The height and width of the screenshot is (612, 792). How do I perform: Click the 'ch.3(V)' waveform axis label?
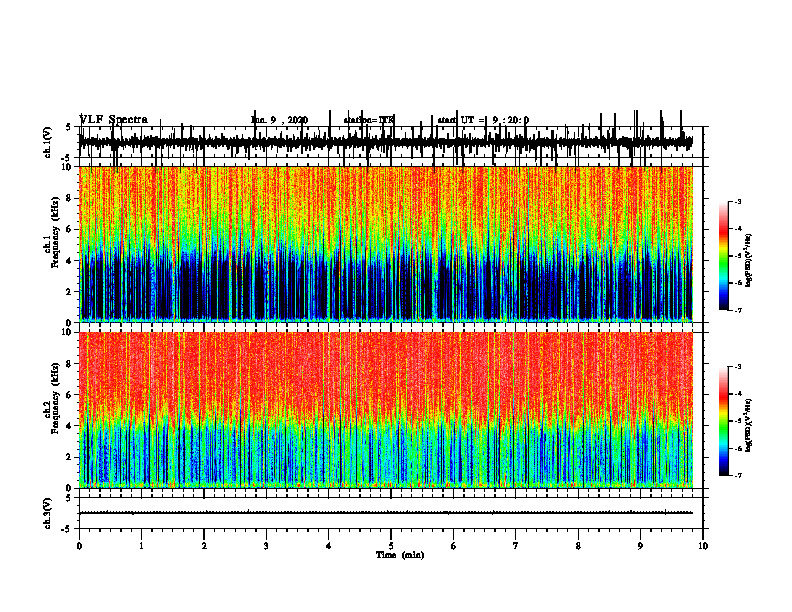coord(48,513)
